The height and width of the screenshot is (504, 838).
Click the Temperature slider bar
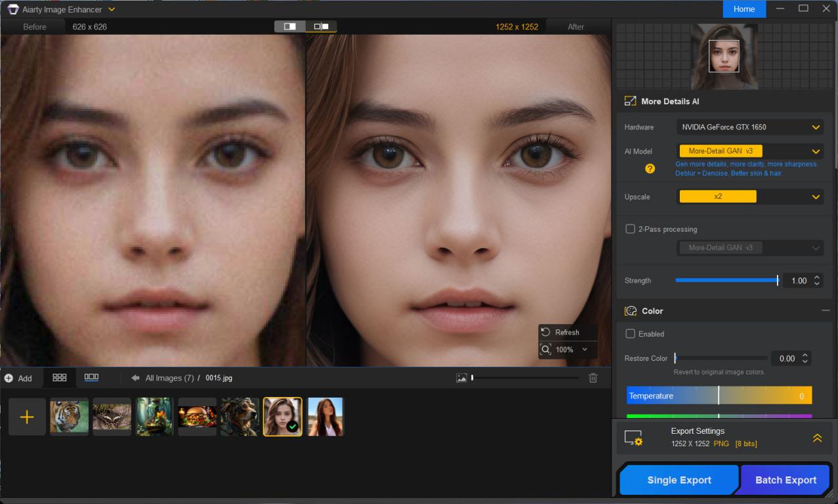[719, 396]
